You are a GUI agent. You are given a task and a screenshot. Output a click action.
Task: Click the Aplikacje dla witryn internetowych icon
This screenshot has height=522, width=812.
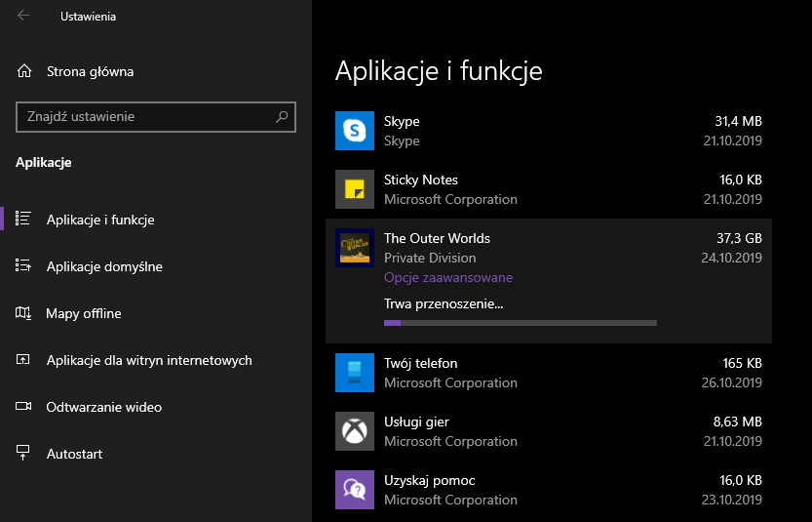[x=23, y=360]
